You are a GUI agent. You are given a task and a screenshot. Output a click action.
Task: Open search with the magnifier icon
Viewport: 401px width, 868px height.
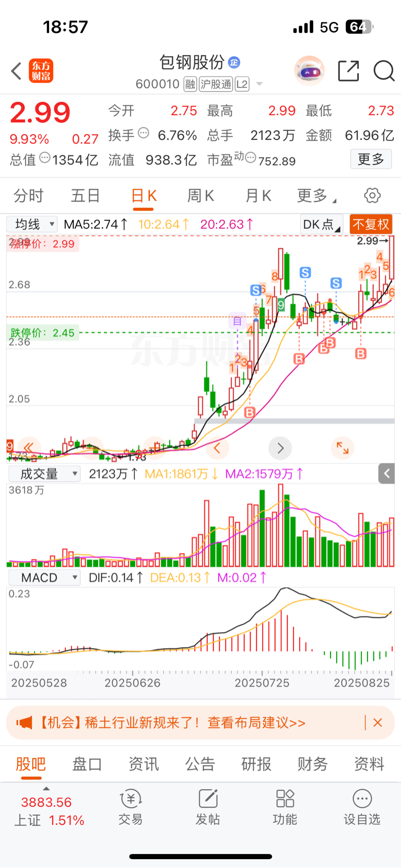click(x=384, y=71)
